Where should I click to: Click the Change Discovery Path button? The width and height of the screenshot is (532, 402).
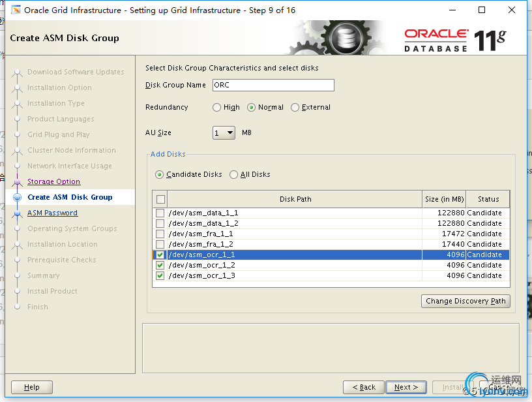point(465,301)
